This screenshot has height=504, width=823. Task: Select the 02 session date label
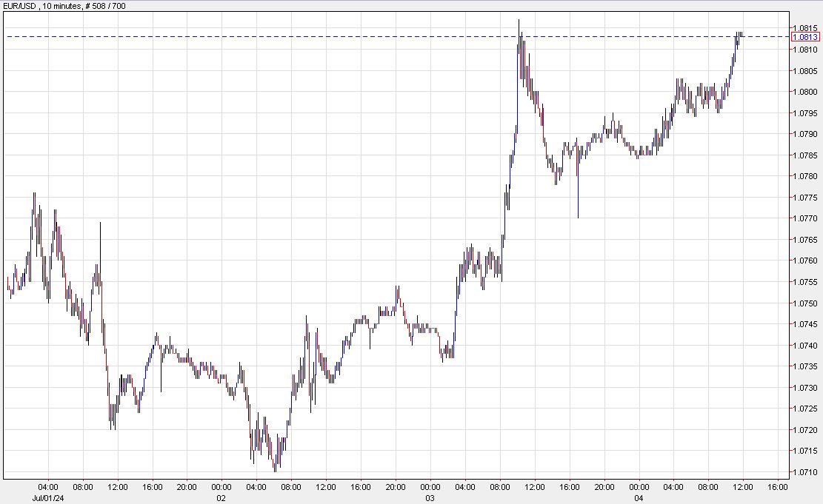click(x=219, y=497)
